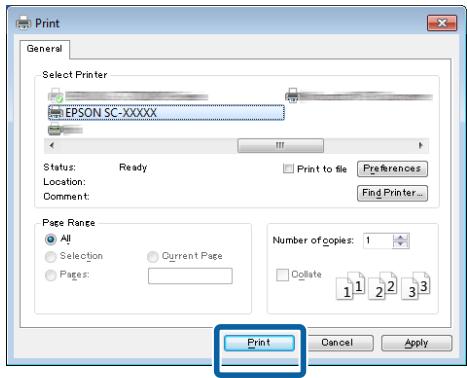Click the Number of copies field
Screen dimensions: 467x378
pos(378,241)
